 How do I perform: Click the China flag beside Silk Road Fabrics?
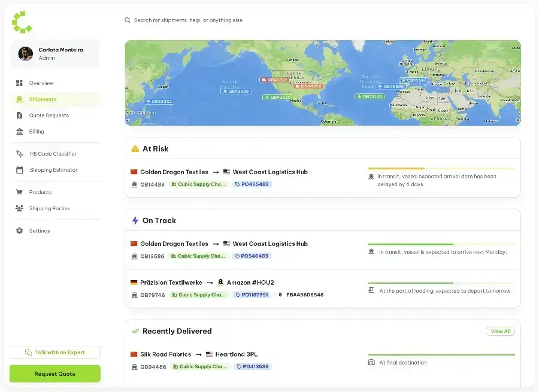(134, 354)
